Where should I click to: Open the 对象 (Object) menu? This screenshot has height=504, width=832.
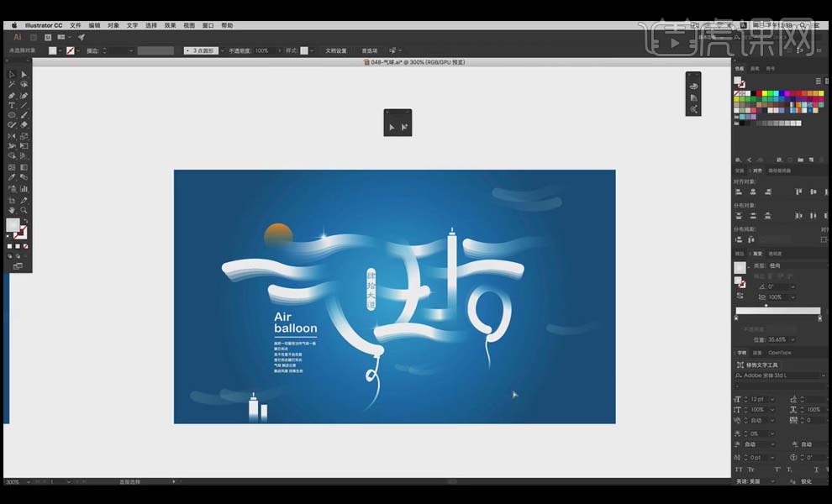click(113, 25)
